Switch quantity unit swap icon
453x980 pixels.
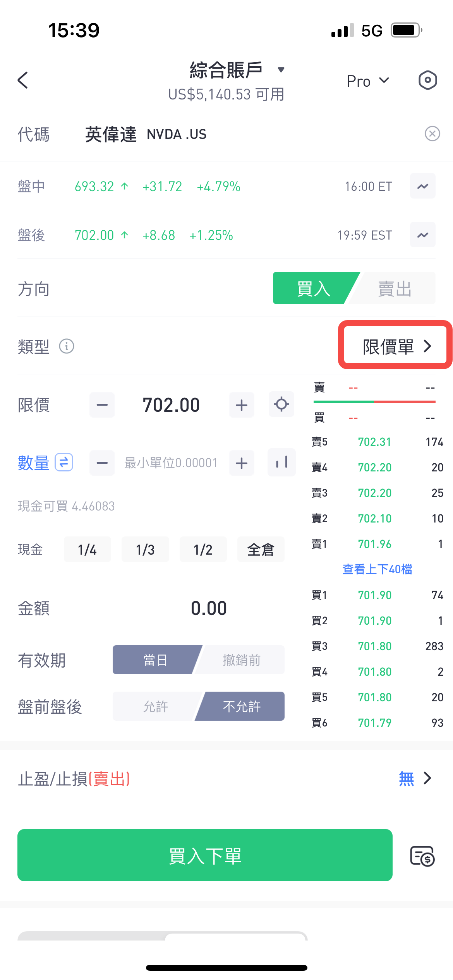(64, 462)
